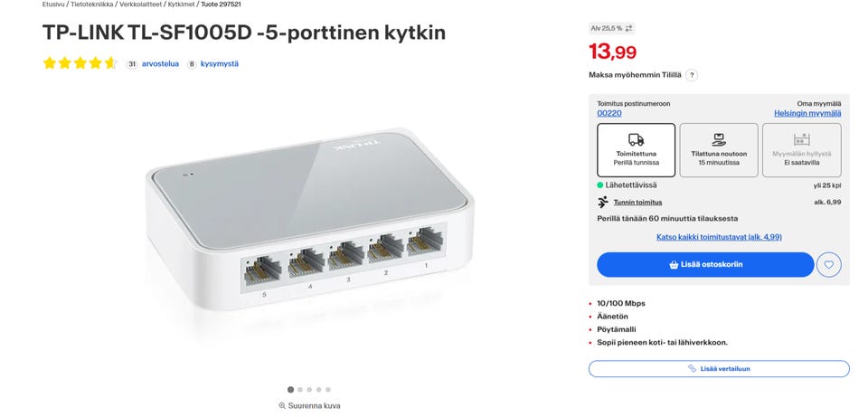The width and height of the screenshot is (868, 417).
Task: Click Lisää ostoskoriin button
Action: tap(705, 265)
